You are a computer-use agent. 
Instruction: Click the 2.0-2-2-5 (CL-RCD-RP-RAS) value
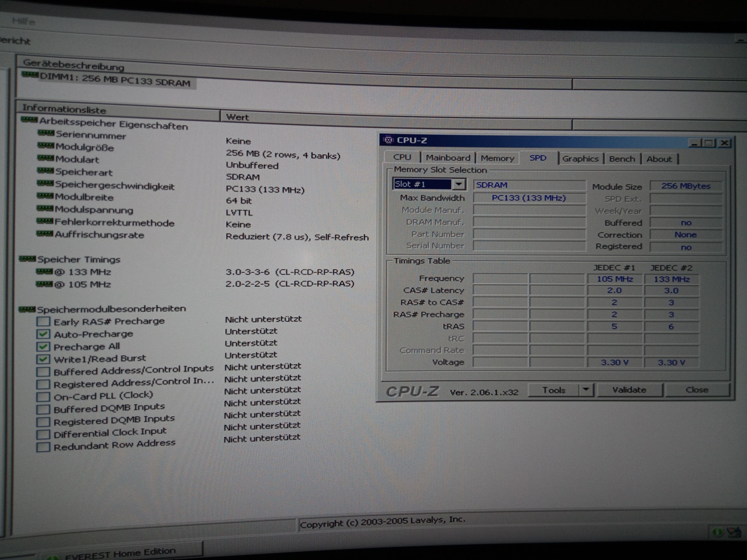[290, 284]
